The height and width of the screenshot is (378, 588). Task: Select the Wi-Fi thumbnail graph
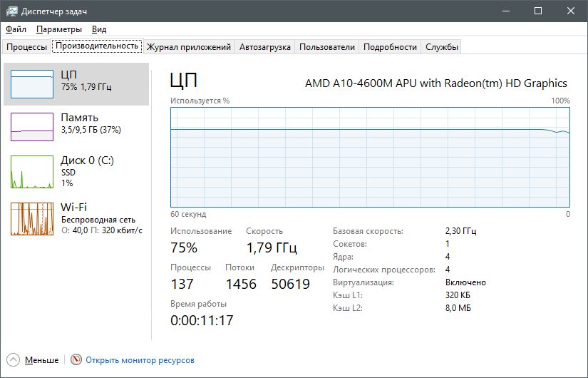(x=32, y=219)
